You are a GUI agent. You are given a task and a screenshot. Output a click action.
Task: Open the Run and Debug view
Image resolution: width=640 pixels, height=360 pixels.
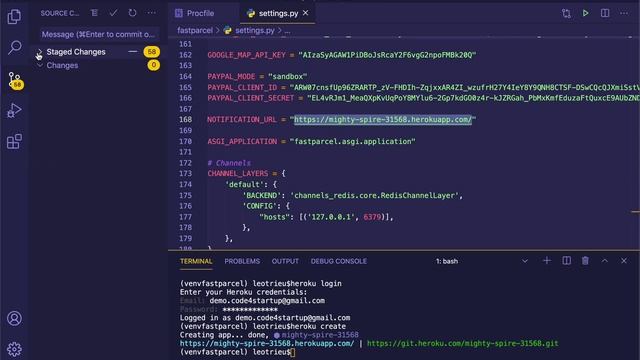point(14,111)
